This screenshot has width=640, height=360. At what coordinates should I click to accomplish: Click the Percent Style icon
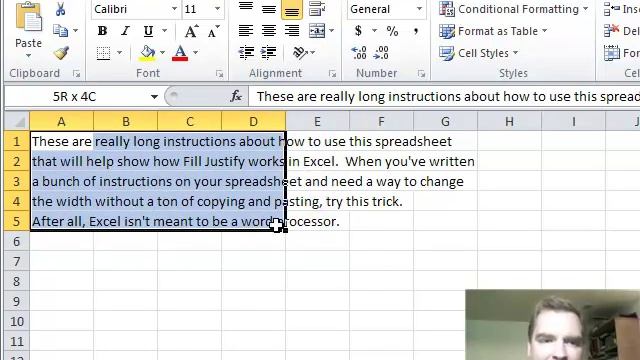coord(392,31)
